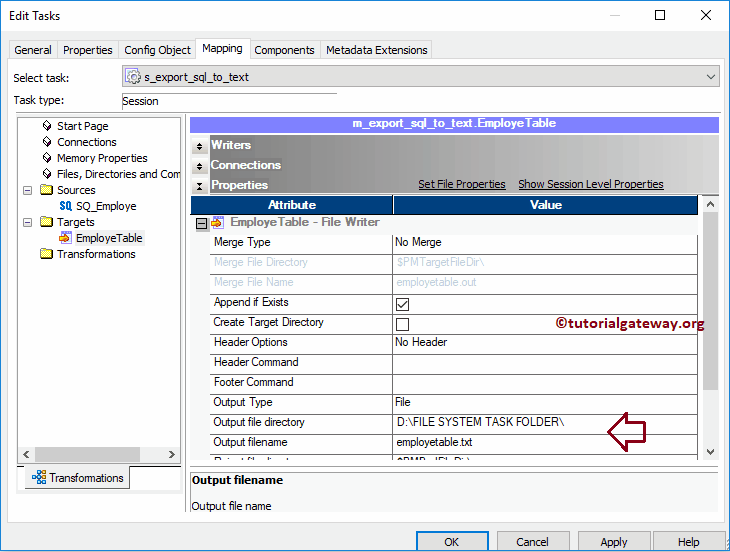Click the session gear icon in Select task
This screenshot has height=552, width=730.
tap(133, 76)
